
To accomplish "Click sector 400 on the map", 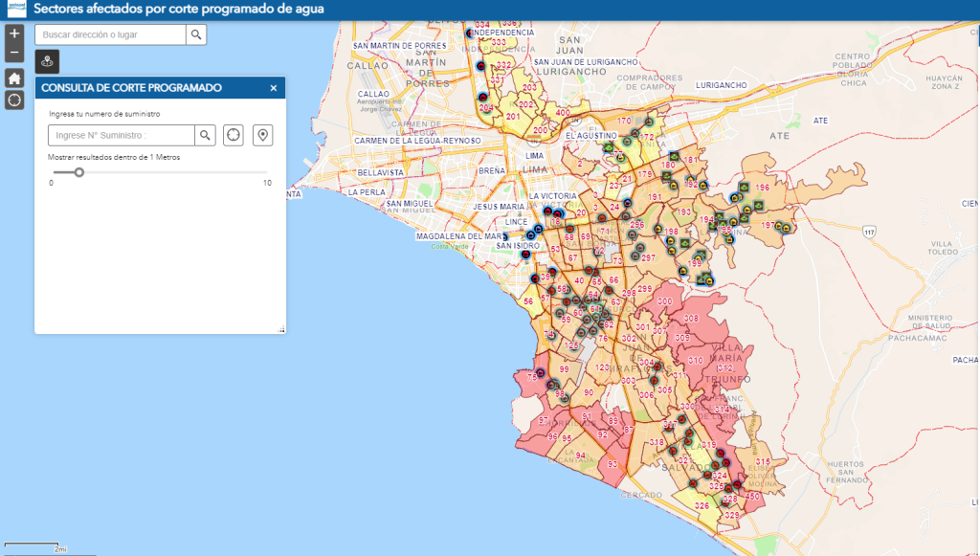I will 563,113.
